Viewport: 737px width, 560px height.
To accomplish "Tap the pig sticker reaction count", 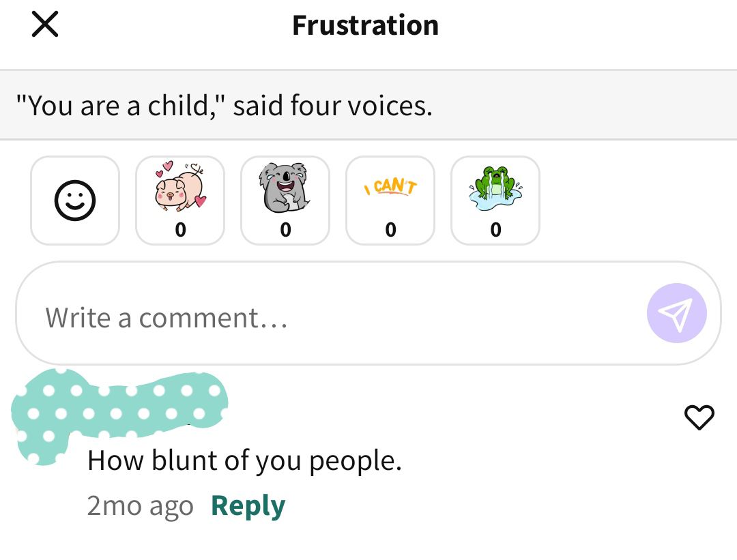I will pos(180,230).
